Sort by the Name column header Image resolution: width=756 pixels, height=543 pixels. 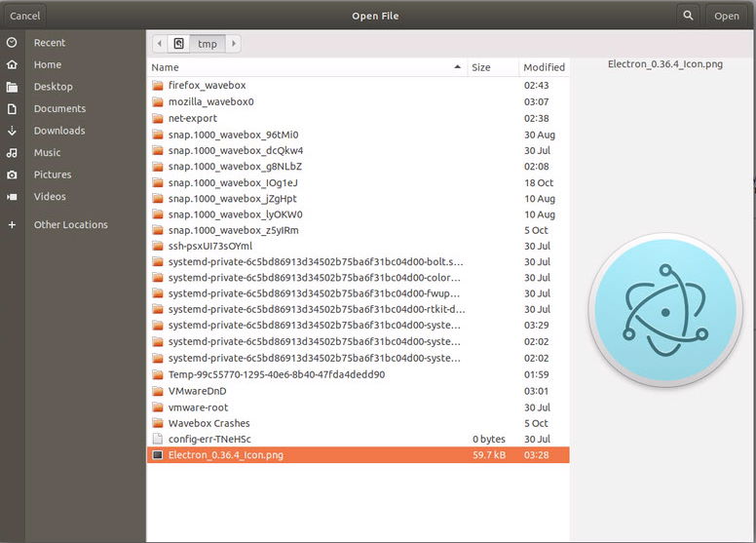pyautogui.click(x=307, y=67)
